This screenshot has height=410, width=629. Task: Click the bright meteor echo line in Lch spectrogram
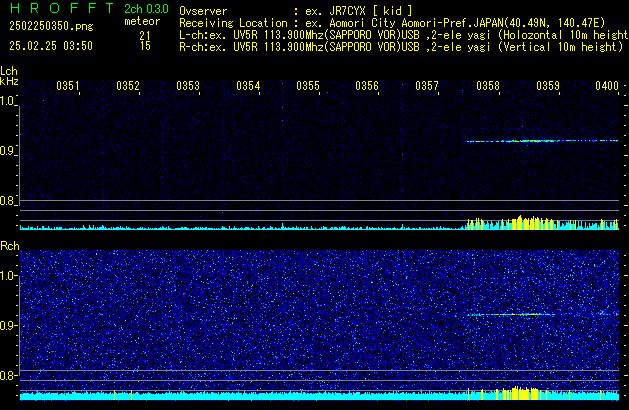(x=542, y=141)
